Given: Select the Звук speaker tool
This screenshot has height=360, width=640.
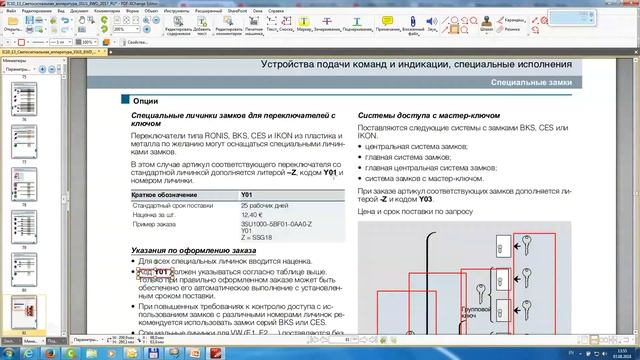Looking at the screenshot, I should coord(432,24).
